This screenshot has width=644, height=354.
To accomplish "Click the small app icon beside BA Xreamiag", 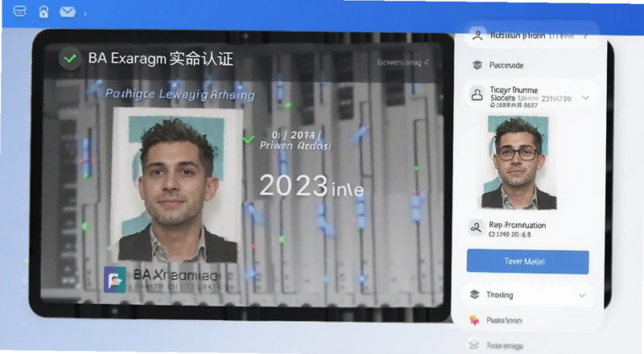I will [114, 279].
